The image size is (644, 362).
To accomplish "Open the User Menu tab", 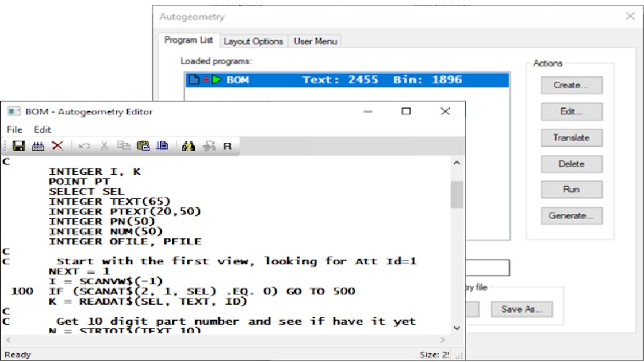I will click(315, 41).
